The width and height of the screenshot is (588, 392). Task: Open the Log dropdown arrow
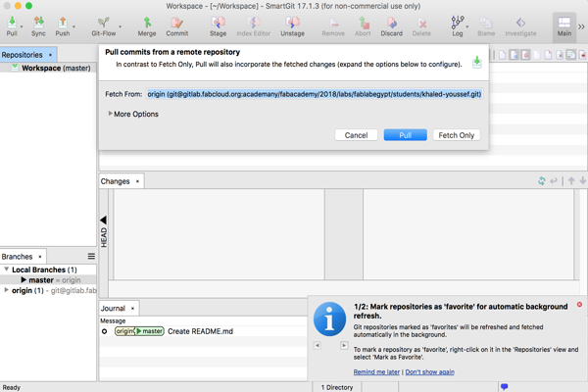[x=467, y=26]
